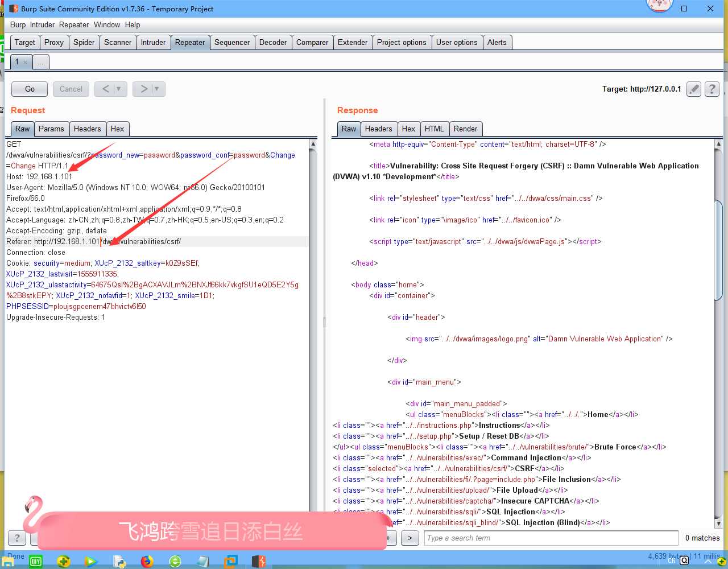The height and width of the screenshot is (569, 728).
Task: Open the Intruder menu
Action: [43, 24]
